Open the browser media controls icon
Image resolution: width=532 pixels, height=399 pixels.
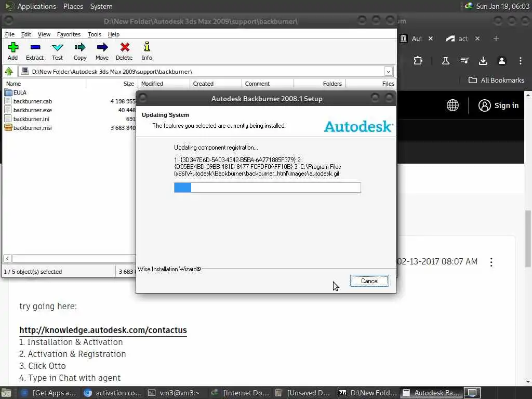(464, 61)
